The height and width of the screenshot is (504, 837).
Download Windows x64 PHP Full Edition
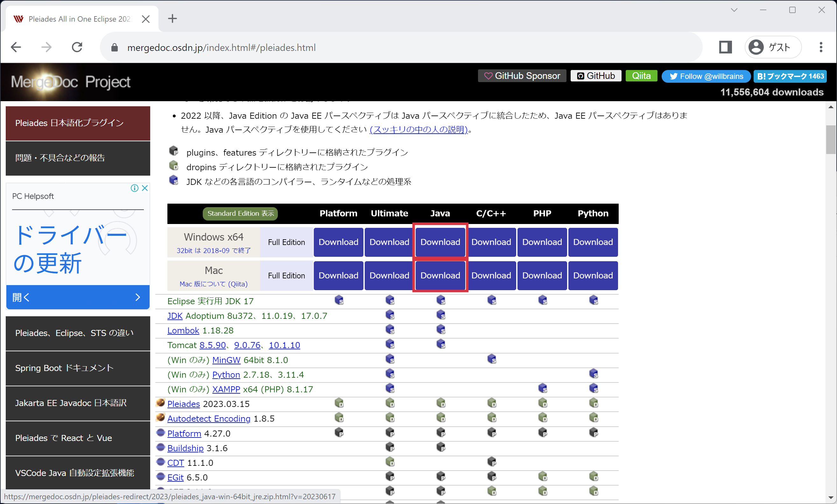coord(542,242)
